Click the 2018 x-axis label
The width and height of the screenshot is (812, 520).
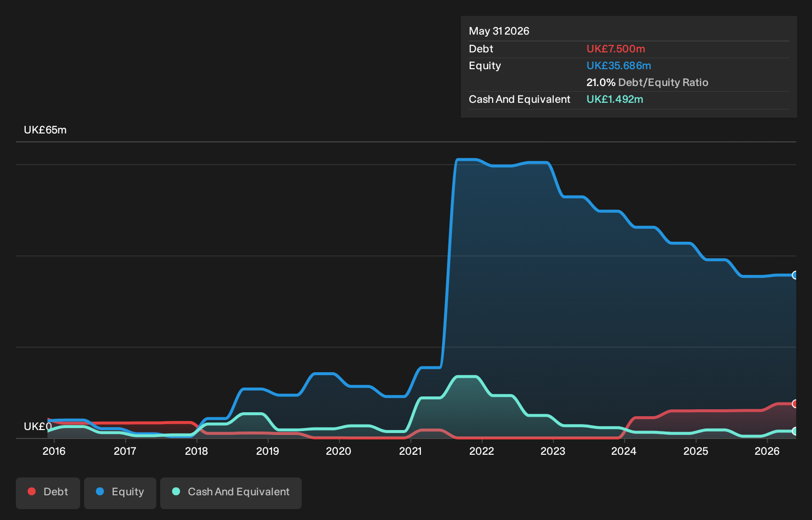[x=196, y=451]
